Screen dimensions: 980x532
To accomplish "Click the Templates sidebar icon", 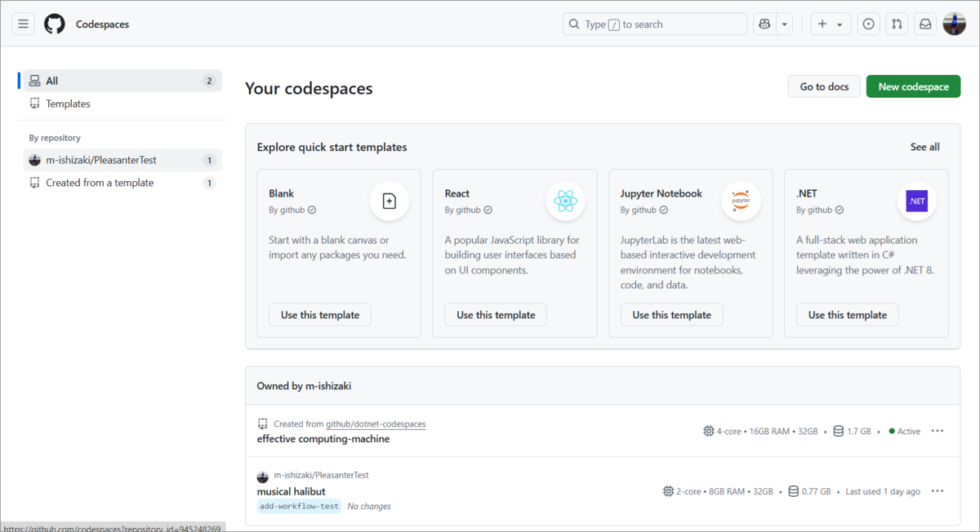I will (34, 104).
